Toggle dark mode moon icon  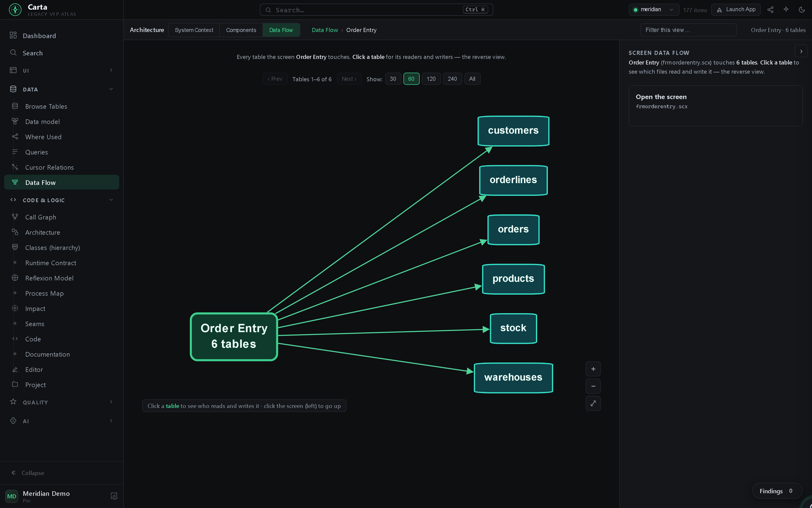point(802,10)
